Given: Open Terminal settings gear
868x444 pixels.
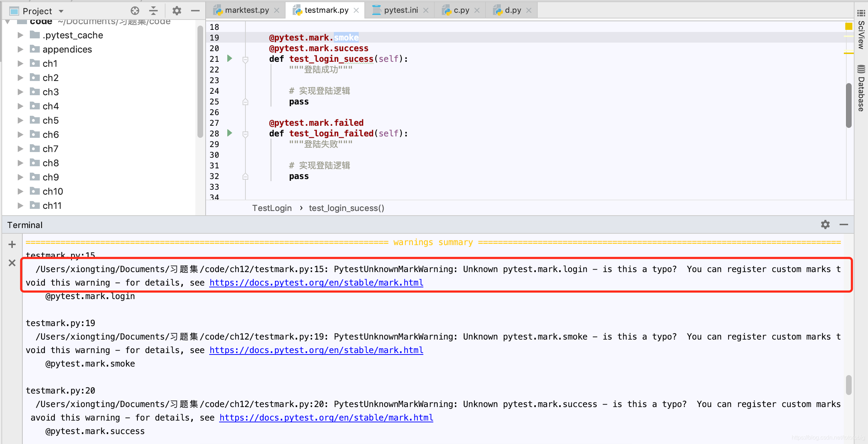Looking at the screenshot, I should point(825,224).
